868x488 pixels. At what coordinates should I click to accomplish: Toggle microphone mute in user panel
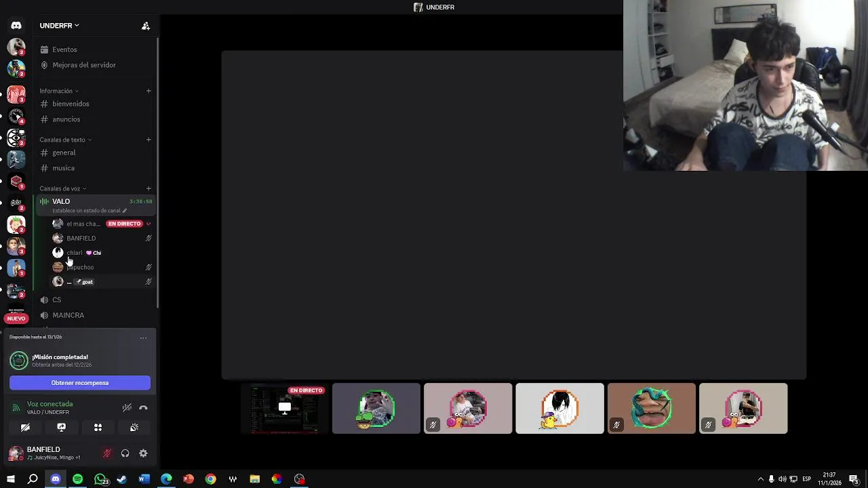coord(106,453)
